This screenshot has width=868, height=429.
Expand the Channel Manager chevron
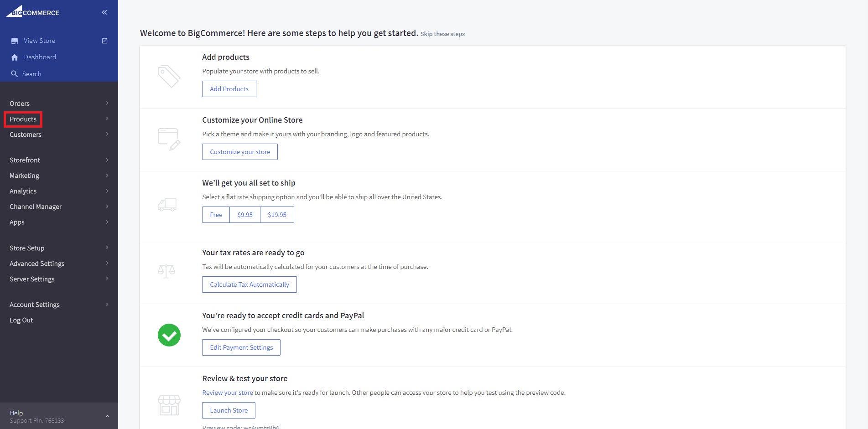tap(107, 206)
